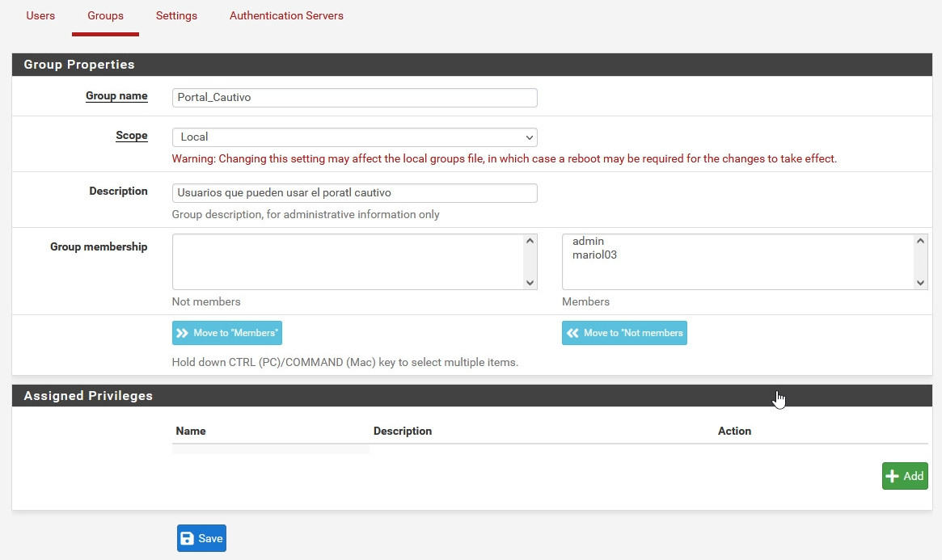Click the underlined Scope label
The height and width of the screenshot is (560, 942).
point(132,135)
